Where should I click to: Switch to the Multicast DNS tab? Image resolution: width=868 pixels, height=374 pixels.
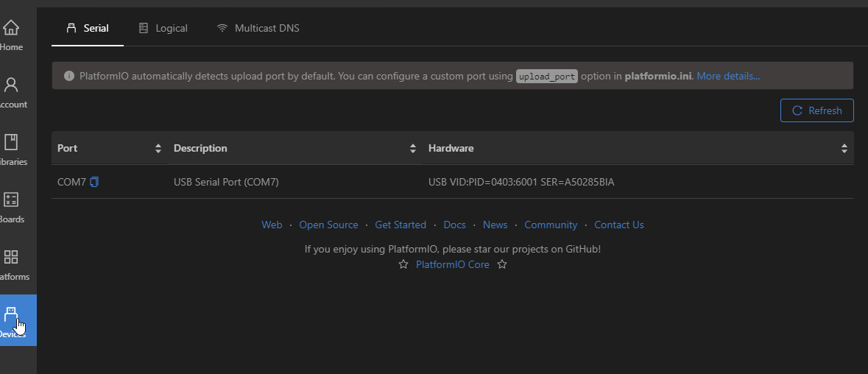click(x=258, y=28)
